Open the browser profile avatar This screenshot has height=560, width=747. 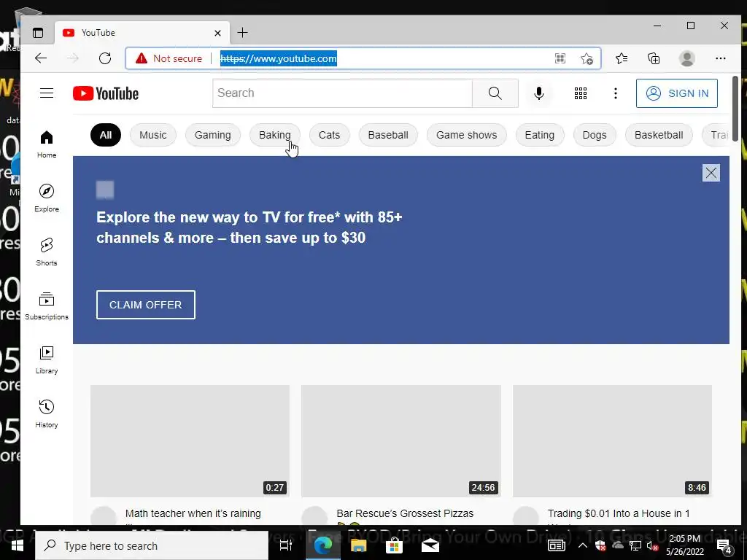(x=686, y=58)
